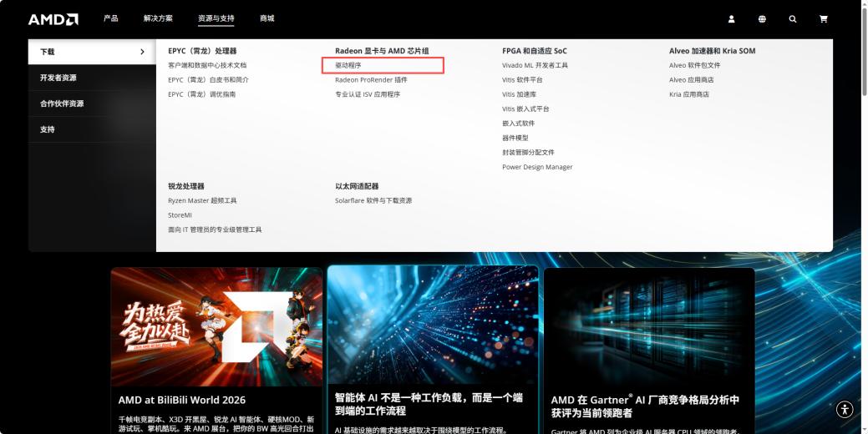
Task: Open the 驱动程序 link
Action: (x=348, y=65)
